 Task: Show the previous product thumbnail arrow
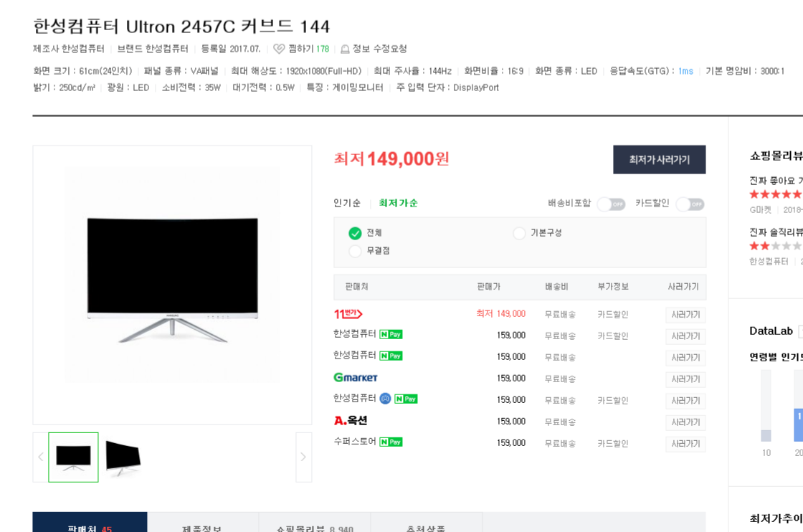click(x=40, y=457)
